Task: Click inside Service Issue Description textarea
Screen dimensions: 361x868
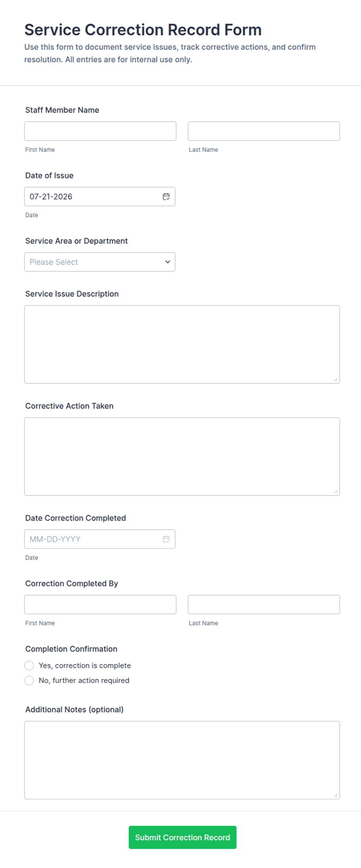Action: pyautogui.click(x=182, y=345)
